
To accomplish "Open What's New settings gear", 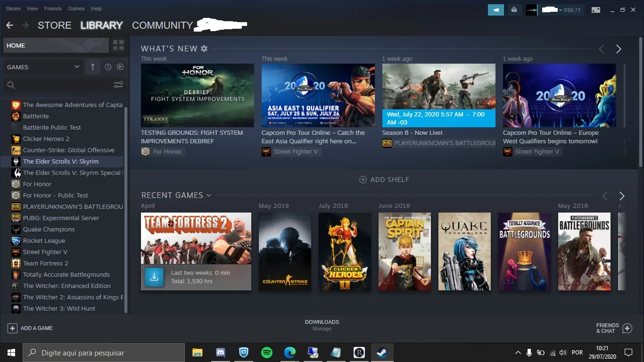I will coord(204,49).
